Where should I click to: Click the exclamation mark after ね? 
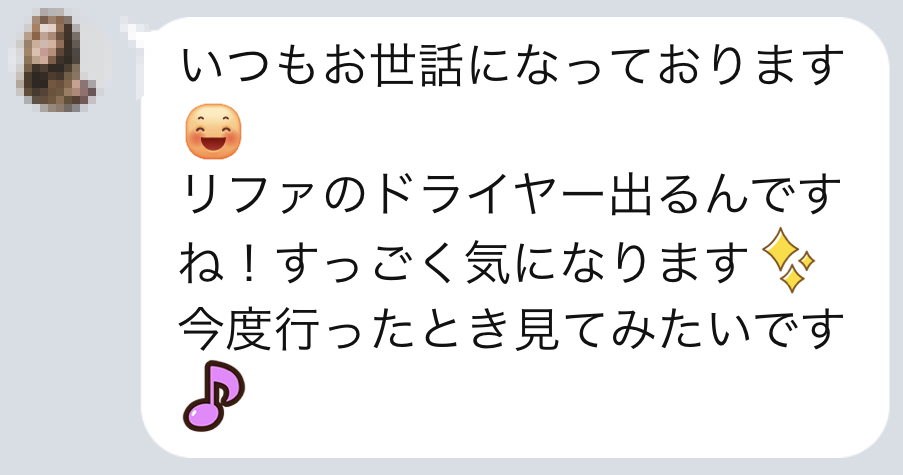(249, 263)
